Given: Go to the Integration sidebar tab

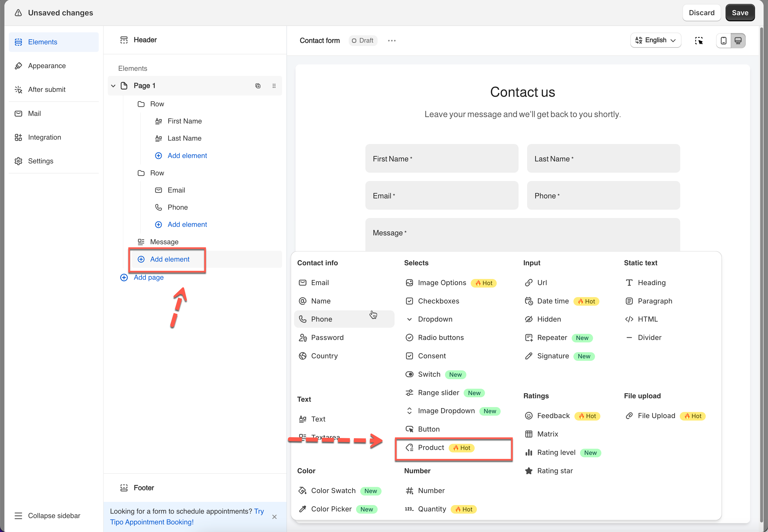Looking at the screenshot, I should pyautogui.click(x=44, y=137).
